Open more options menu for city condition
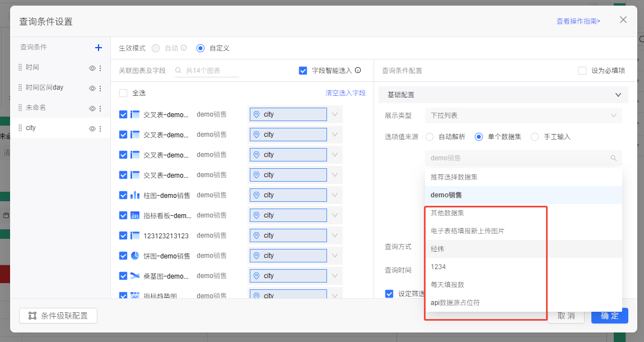 click(100, 128)
